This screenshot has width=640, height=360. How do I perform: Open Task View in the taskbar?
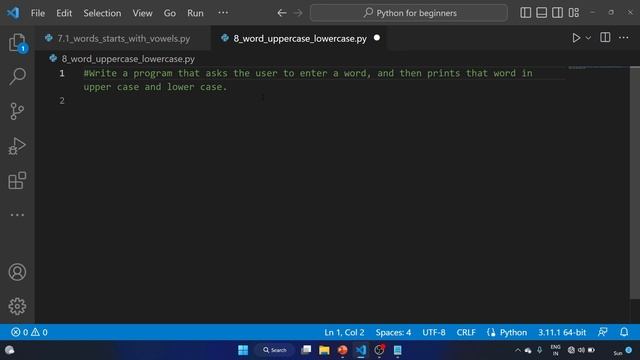point(306,350)
